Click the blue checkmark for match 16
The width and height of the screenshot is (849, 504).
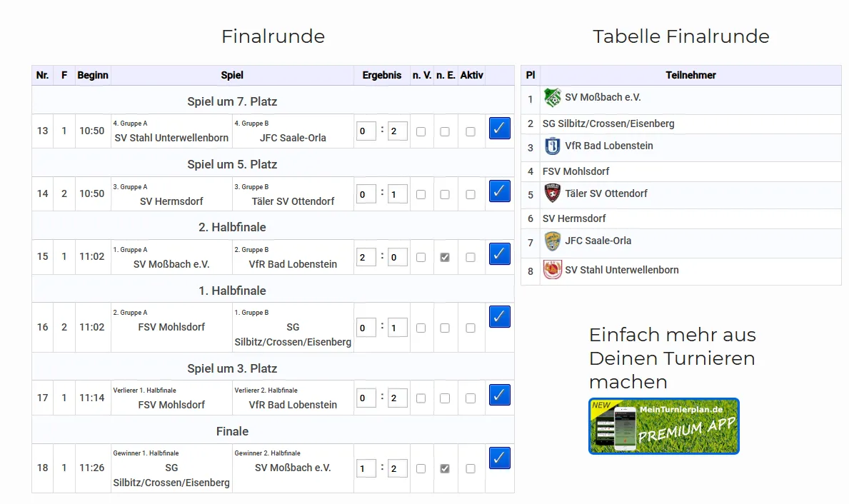(x=499, y=316)
